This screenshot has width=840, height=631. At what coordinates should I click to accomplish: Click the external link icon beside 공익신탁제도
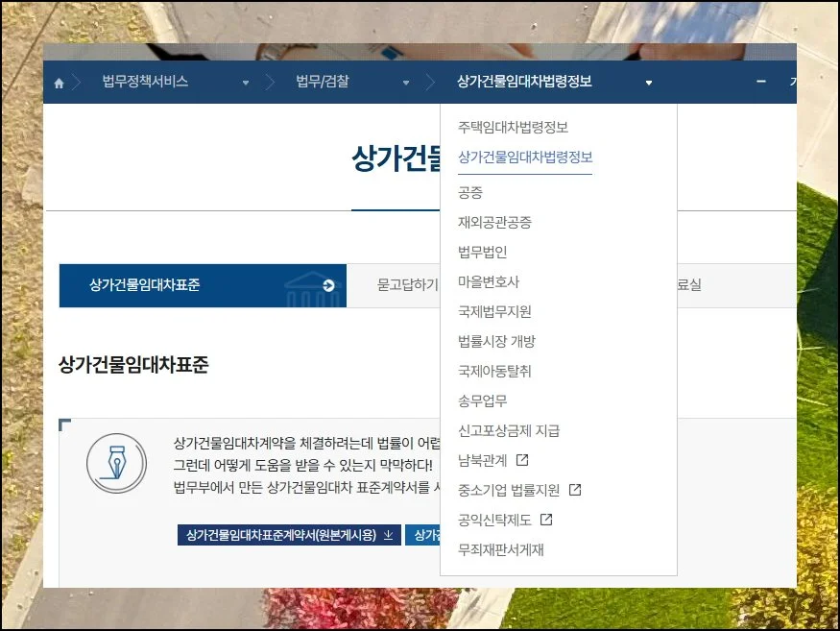point(546,520)
